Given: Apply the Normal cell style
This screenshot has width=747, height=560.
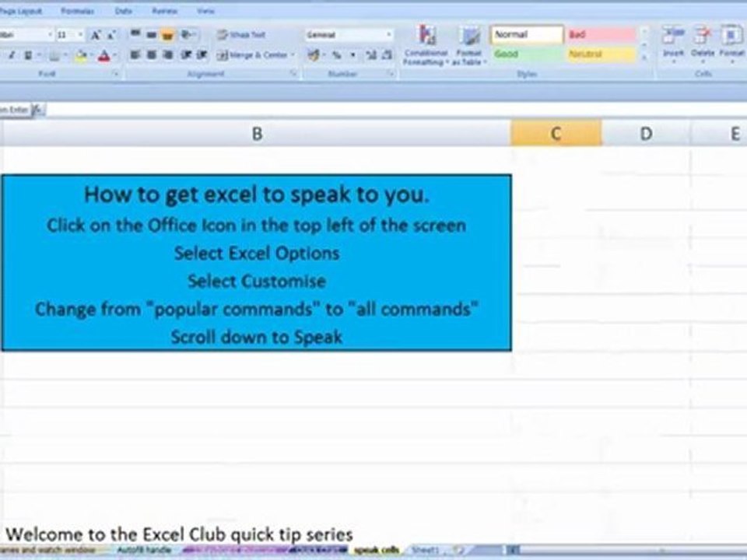Looking at the screenshot, I should tap(527, 35).
